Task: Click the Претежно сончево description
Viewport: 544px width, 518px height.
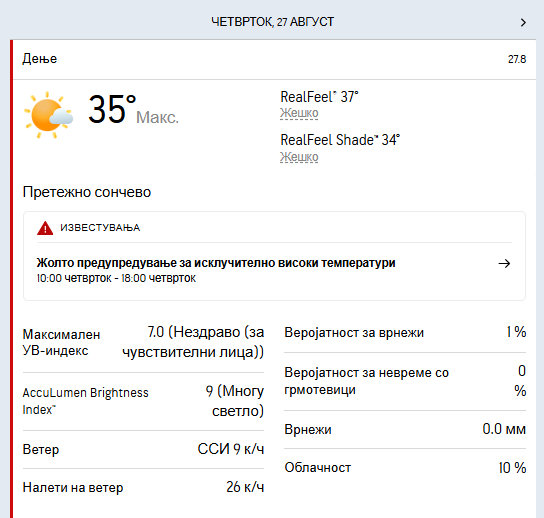Action: pos(87,192)
